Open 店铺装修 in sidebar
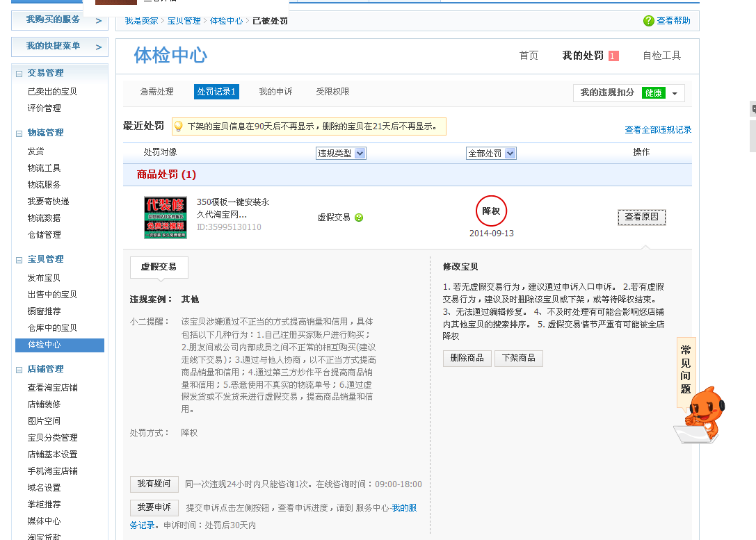The width and height of the screenshot is (756, 540). (x=44, y=404)
